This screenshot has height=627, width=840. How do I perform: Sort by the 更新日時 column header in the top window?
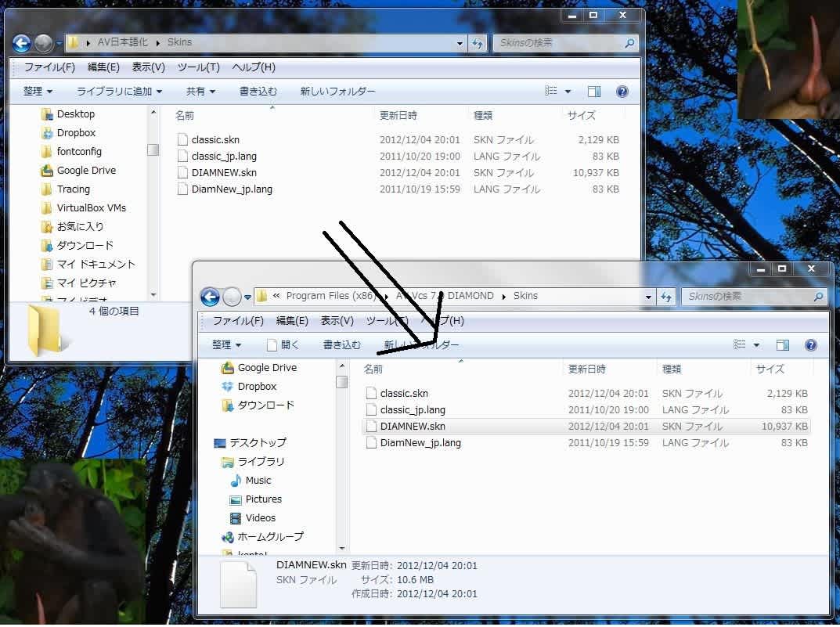coord(398,116)
